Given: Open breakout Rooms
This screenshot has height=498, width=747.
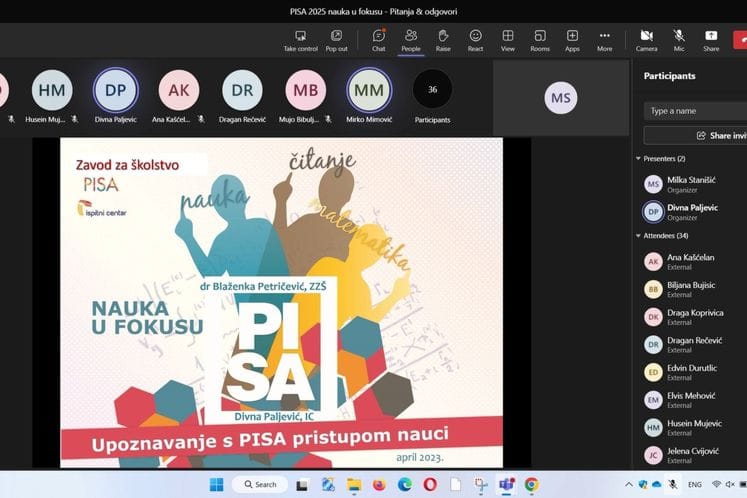Looking at the screenshot, I should [540, 41].
